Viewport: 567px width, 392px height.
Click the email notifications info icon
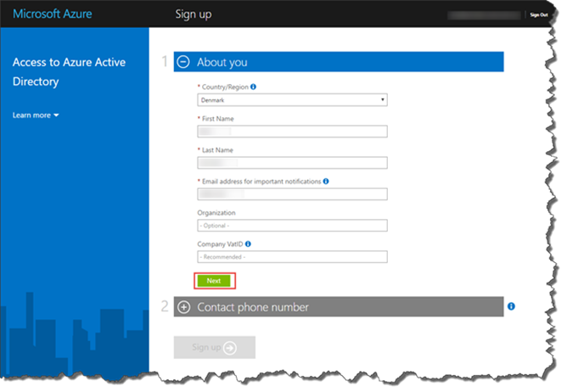click(x=326, y=182)
